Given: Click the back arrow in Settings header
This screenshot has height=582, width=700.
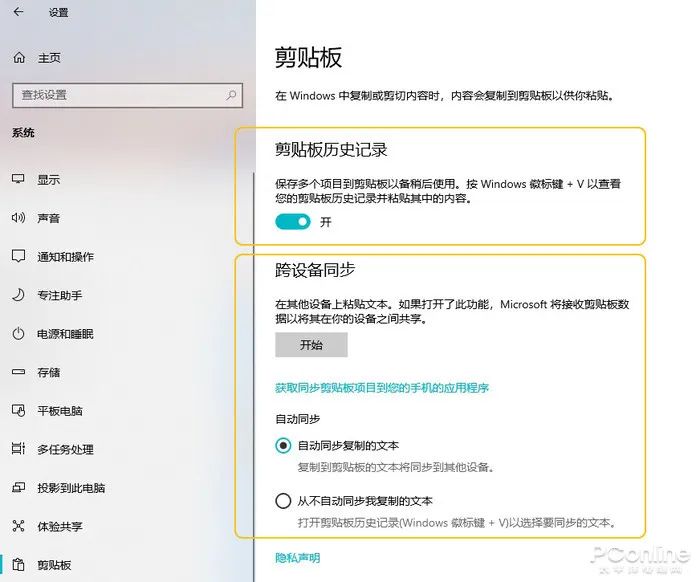Looking at the screenshot, I should pos(19,13).
